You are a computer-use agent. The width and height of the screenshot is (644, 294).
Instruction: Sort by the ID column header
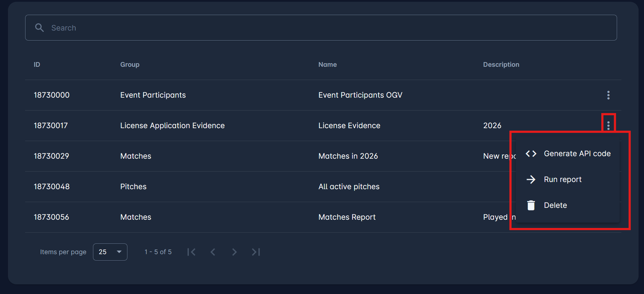pos(37,65)
